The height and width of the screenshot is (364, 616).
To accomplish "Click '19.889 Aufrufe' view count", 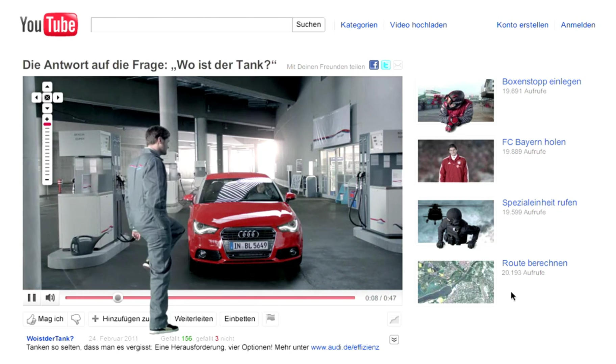I will (524, 152).
